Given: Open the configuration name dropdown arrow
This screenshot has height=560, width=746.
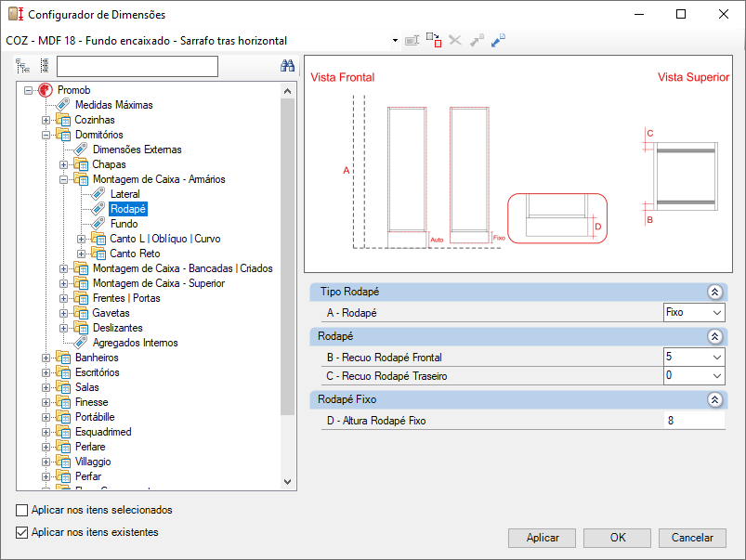Looking at the screenshot, I should click(x=395, y=41).
